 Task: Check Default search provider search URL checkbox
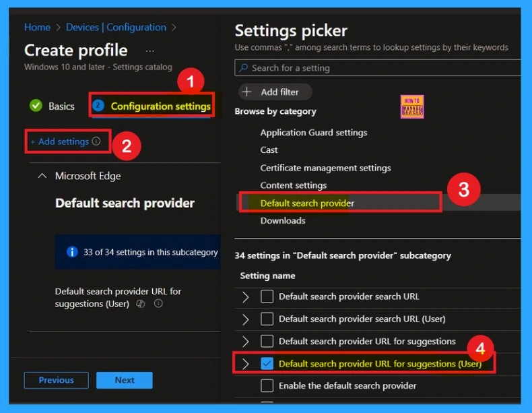267,296
